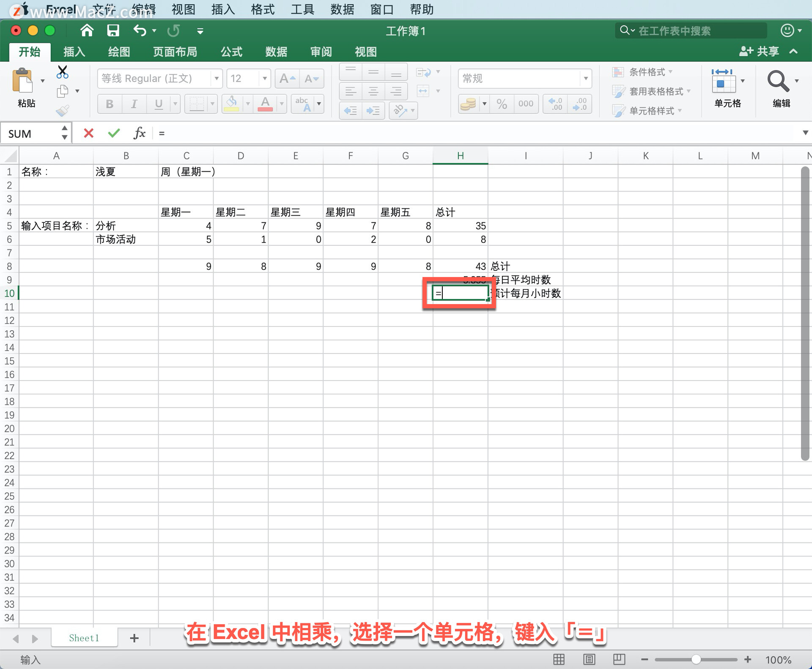This screenshot has width=812, height=669.
Task: Confirm formula entry with the green check
Action: 114,133
